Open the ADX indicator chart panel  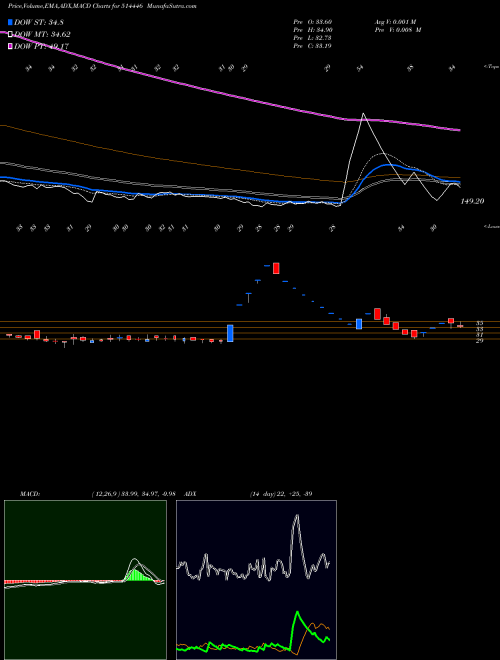[x=256, y=580]
